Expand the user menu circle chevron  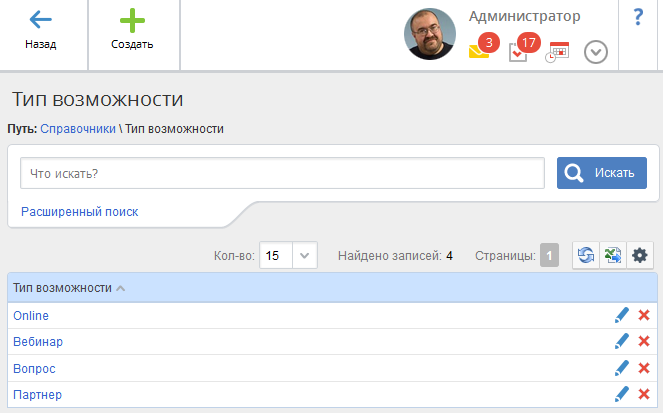596,52
